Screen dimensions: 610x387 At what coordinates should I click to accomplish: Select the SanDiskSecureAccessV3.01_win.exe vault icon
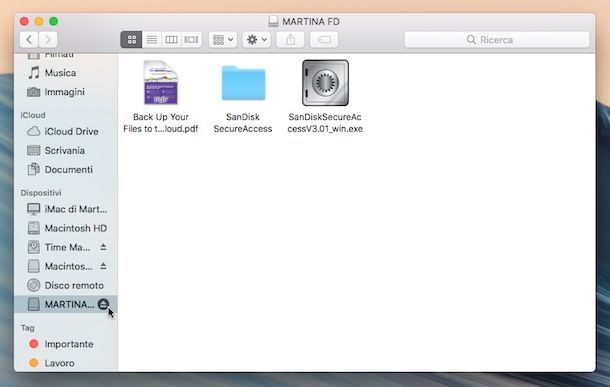point(325,83)
